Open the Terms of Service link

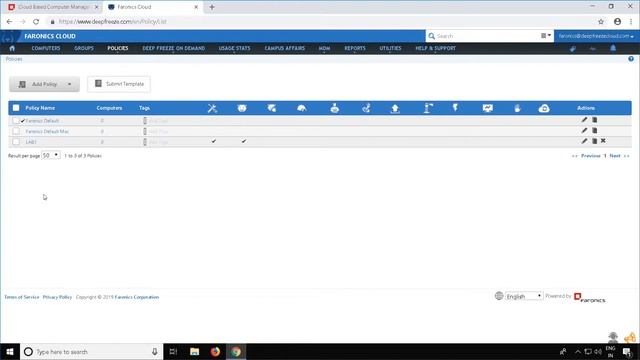pyautogui.click(x=22, y=297)
